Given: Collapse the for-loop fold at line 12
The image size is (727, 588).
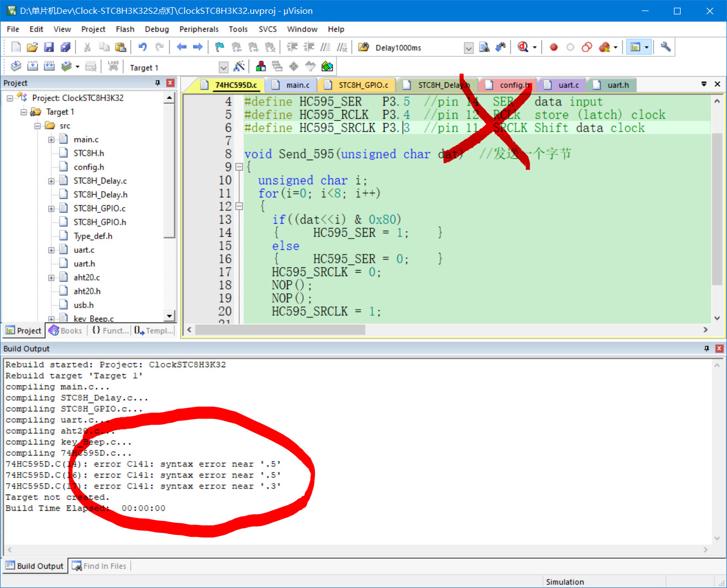Looking at the screenshot, I should 239,206.
